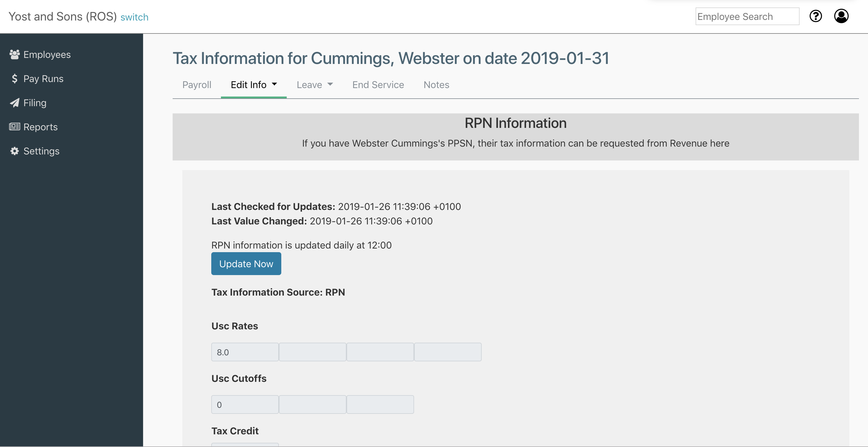Open the user account profile icon
Viewport: 868px width, 447px height.
tap(841, 16)
